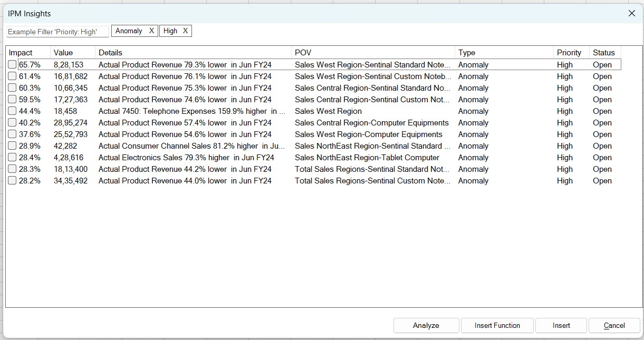Click POV 'Sales NorthEast Region-Tablet Computer'
Viewport: 644px width, 340px height.
point(367,158)
